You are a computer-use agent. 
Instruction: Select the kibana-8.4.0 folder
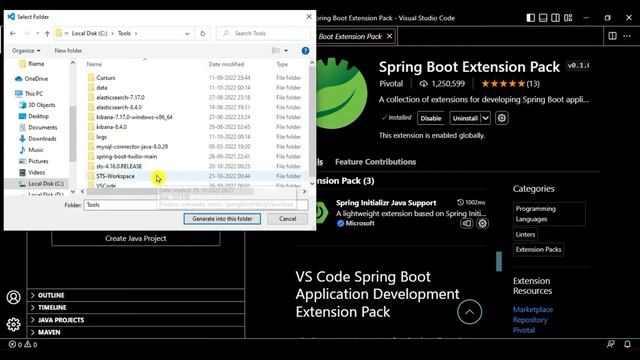coord(111,127)
